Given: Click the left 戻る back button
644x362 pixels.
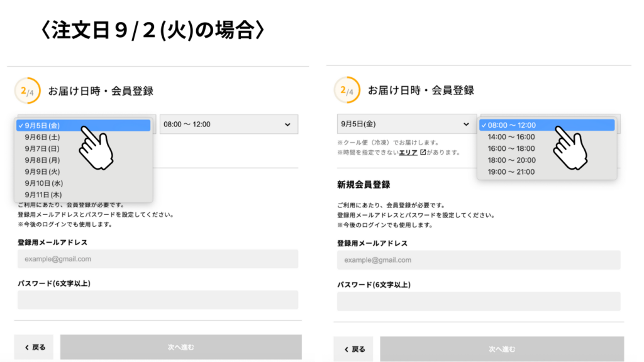Looking at the screenshot, I should [x=34, y=347].
